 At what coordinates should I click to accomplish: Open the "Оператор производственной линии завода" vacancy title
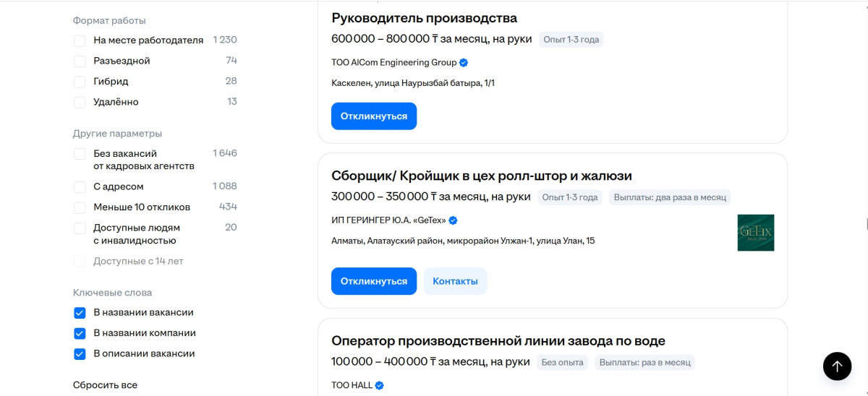(x=498, y=341)
